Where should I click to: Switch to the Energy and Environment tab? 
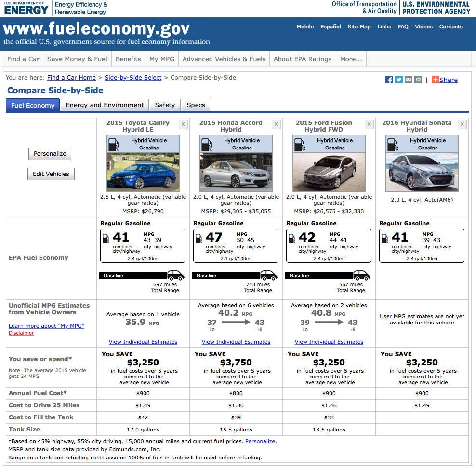[105, 105]
